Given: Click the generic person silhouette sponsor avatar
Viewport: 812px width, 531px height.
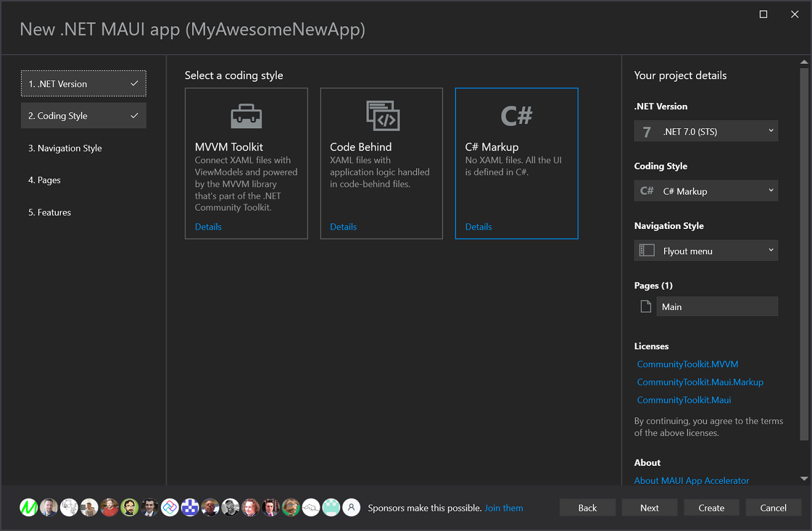Looking at the screenshot, I should 351,507.
